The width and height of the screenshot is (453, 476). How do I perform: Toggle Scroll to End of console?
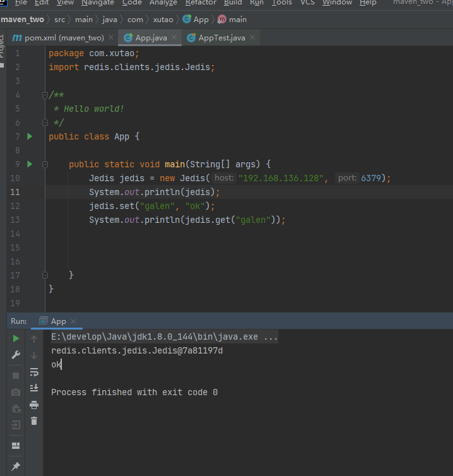coord(34,388)
